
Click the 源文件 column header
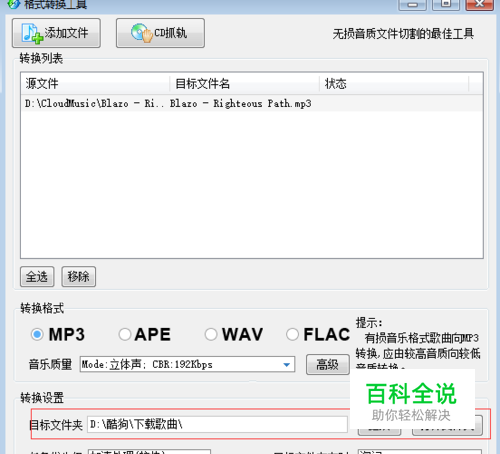point(95,84)
